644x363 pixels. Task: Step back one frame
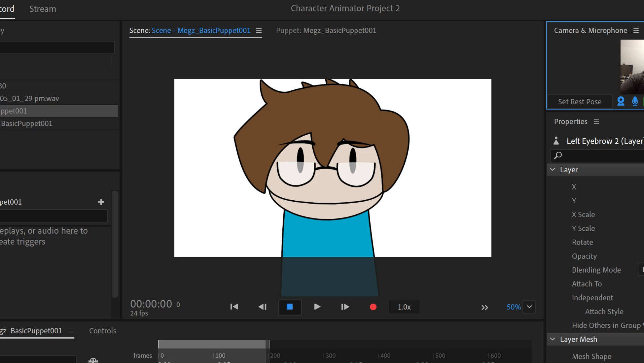pyautogui.click(x=262, y=307)
